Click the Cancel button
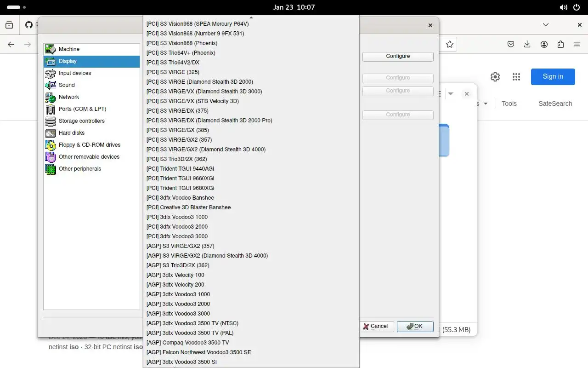 pyautogui.click(x=376, y=326)
